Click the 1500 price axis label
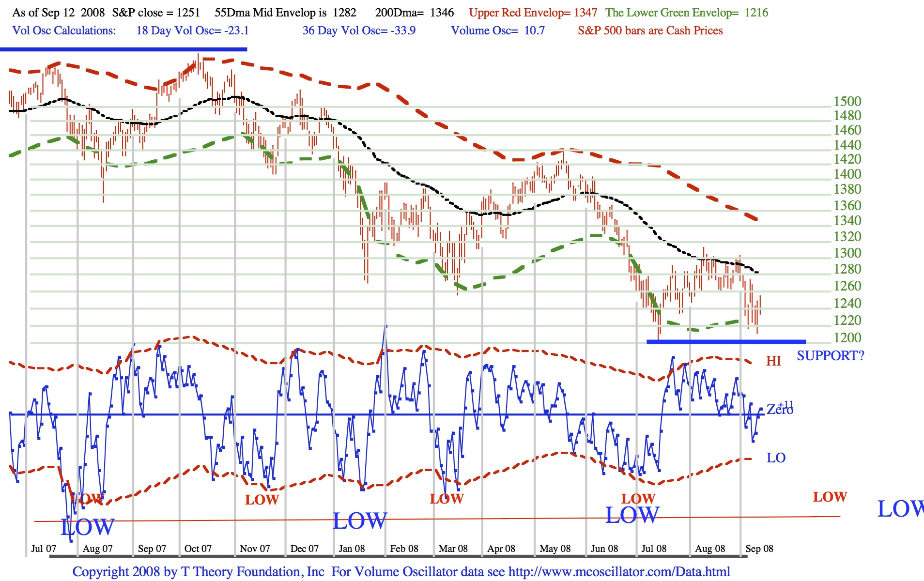This screenshot has width=924, height=581. tap(847, 102)
